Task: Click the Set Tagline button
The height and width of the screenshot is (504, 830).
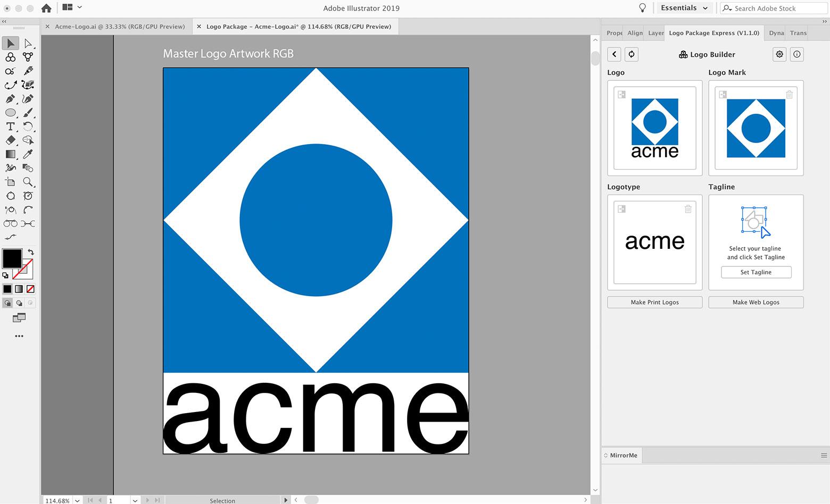Action: (756, 272)
